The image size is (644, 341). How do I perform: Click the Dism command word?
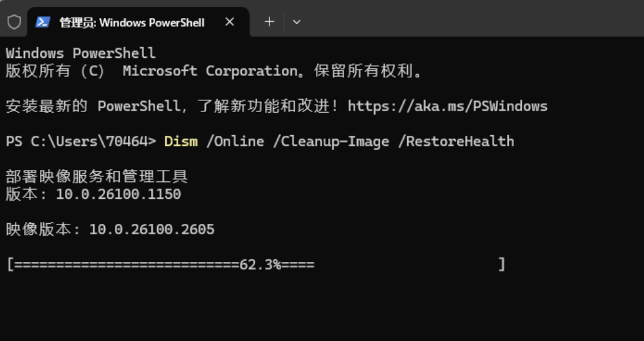pos(181,142)
